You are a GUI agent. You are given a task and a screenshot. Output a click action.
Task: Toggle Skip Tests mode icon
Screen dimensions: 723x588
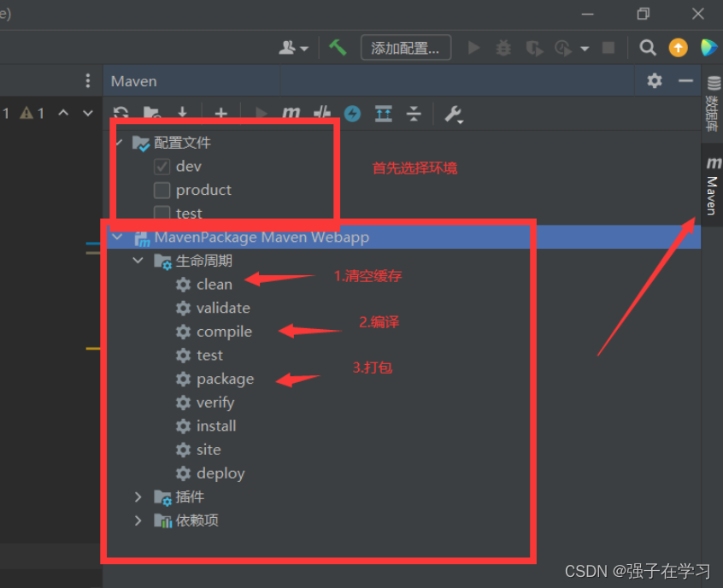pos(322,113)
